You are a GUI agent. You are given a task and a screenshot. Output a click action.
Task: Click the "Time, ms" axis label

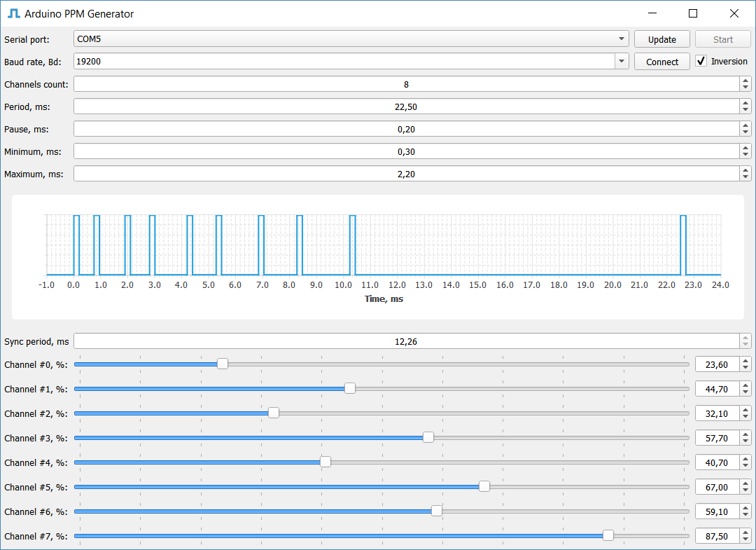384,298
